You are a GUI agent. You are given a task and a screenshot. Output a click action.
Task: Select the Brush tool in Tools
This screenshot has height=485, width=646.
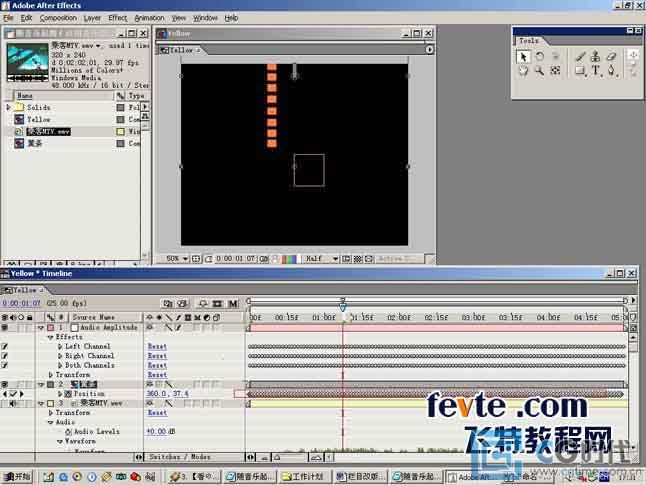[x=580, y=56]
